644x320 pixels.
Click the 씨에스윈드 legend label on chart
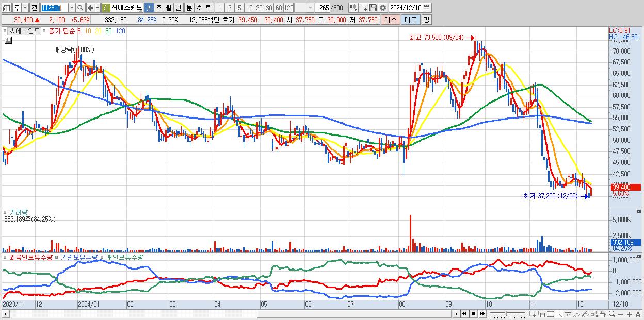click(x=24, y=31)
